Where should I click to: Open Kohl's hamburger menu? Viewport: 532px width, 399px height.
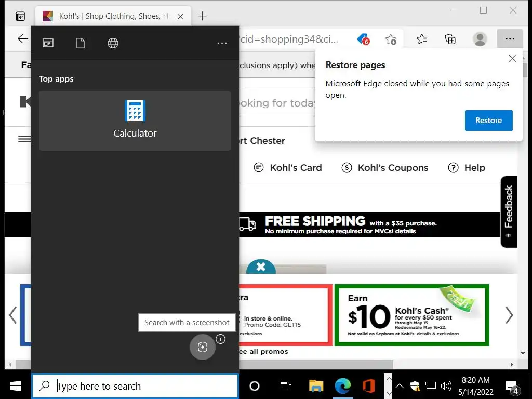[24, 139]
